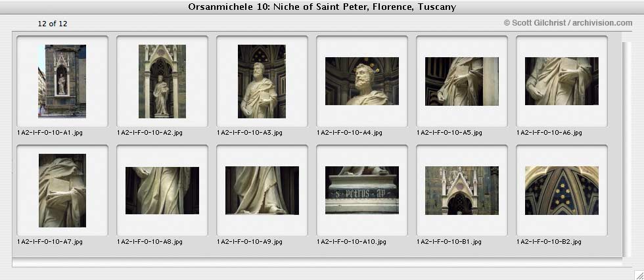Open thumbnail 1A2-I-F-0-10-A7.jpg drapery detail

(62, 191)
